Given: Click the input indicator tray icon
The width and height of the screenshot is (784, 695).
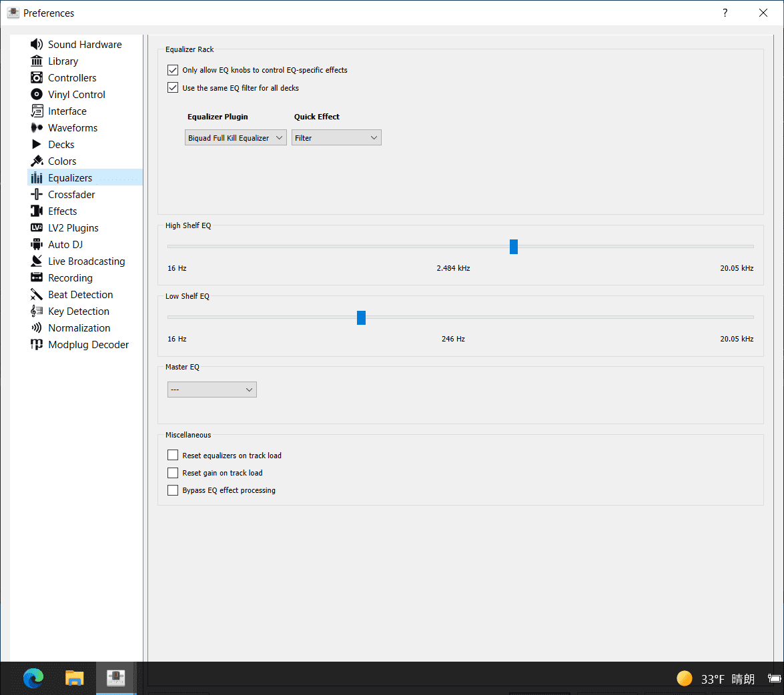Looking at the screenshot, I should 775,678.
